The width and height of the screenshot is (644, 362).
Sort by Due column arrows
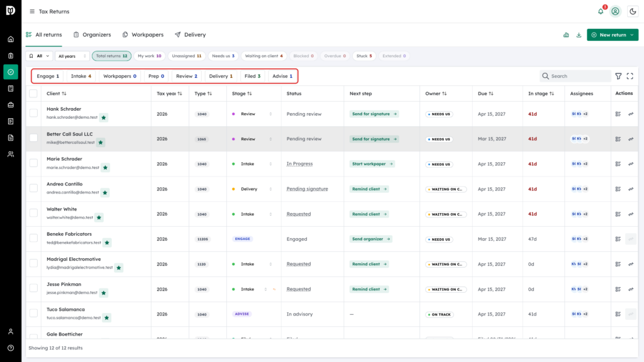pos(491,94)
